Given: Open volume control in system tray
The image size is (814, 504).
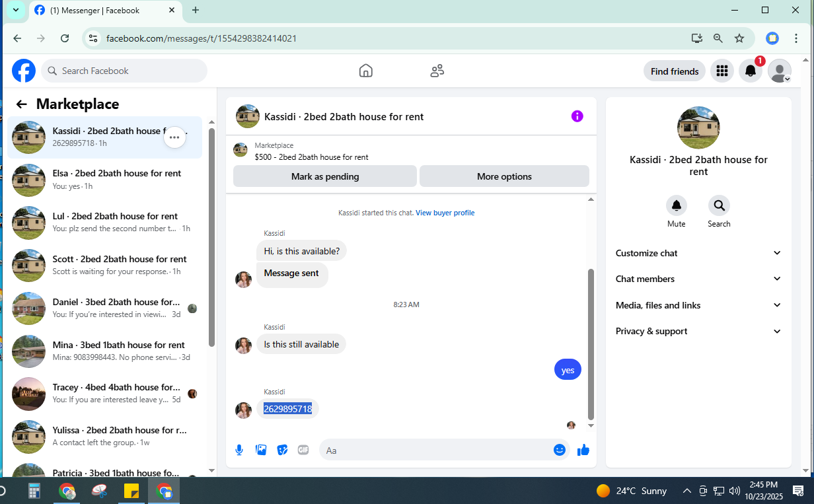Looking at the screenshot, I should click(x=735, y=491).
